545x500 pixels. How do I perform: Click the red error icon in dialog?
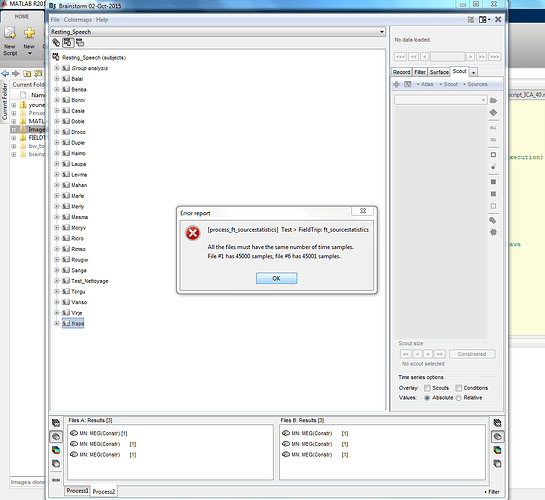[x=193, y=233]
